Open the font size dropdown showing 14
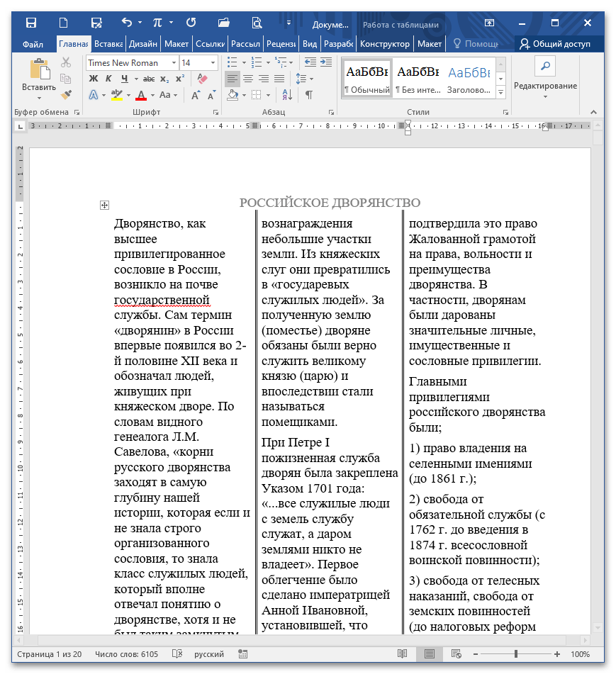Screen dimensions: 616x674 click(x=213, y=63)
